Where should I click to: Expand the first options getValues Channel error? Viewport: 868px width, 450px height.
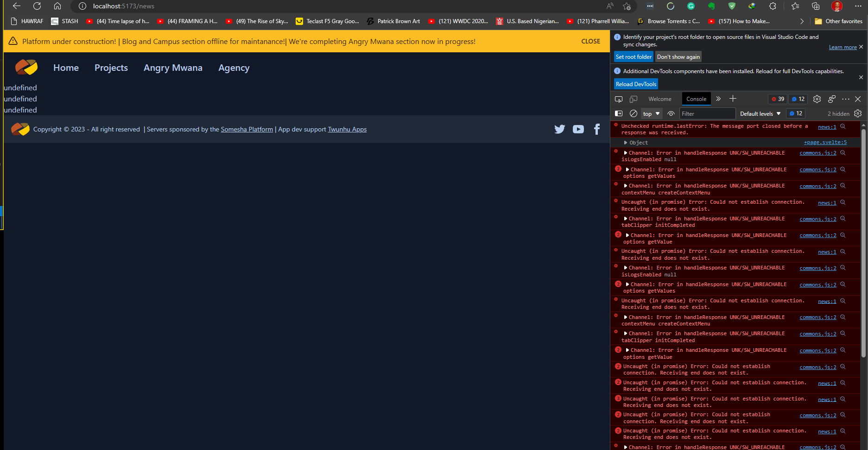pyautogui.click(x=627, y=169)
